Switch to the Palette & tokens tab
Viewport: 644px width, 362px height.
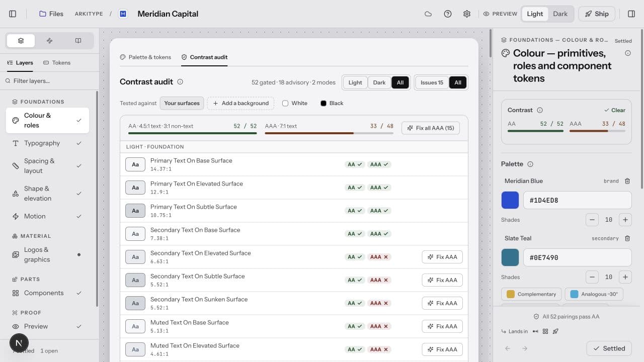point(145,57)
